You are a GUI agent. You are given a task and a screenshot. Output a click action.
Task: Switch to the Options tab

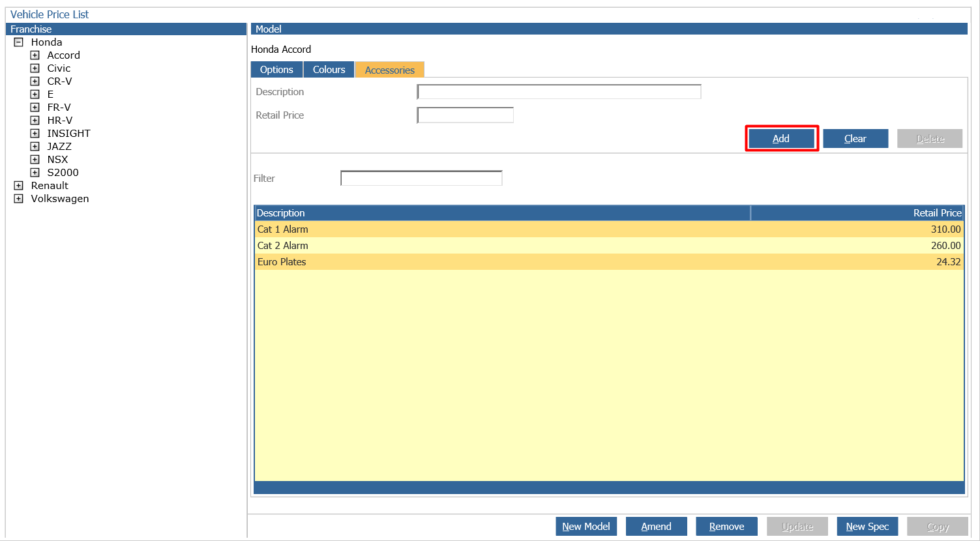(276, 70)
